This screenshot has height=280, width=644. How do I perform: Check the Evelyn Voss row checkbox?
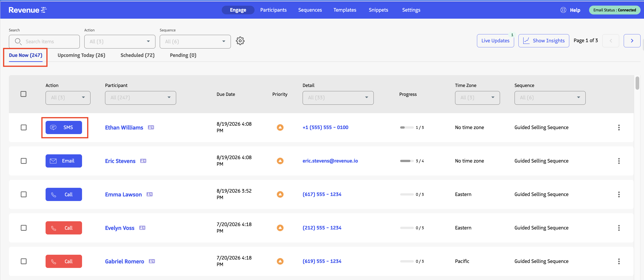coord(23,228)
